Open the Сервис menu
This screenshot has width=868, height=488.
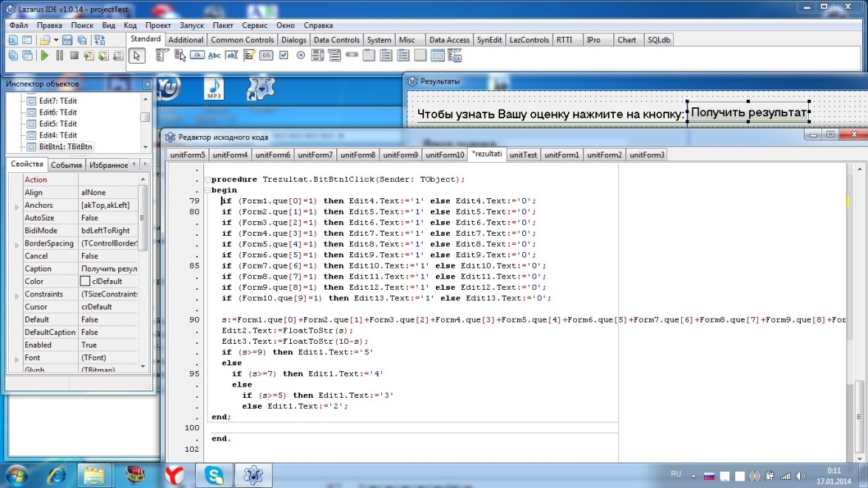(x=254, y=25)
